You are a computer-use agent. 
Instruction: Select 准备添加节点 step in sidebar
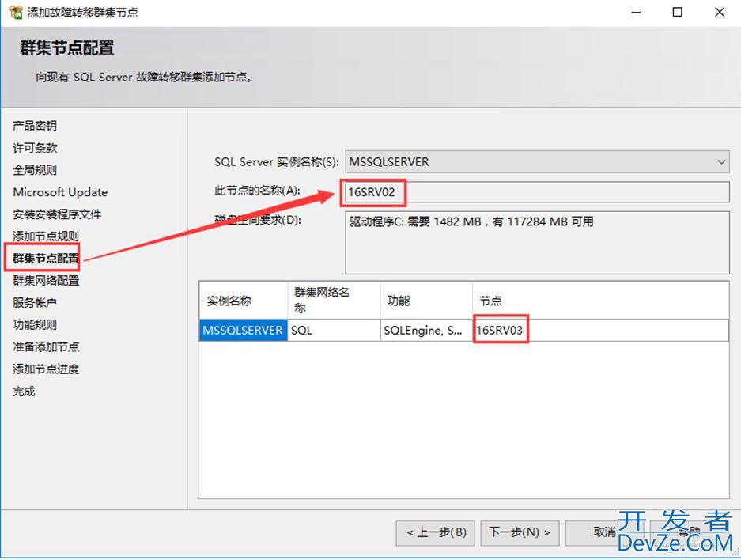point(46,347)
